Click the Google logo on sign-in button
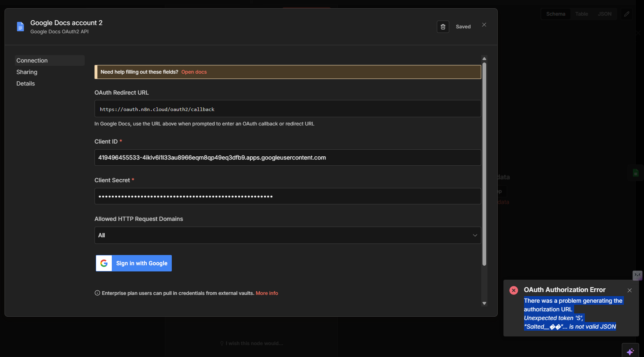644x357 pixels. tap(104, 263)
